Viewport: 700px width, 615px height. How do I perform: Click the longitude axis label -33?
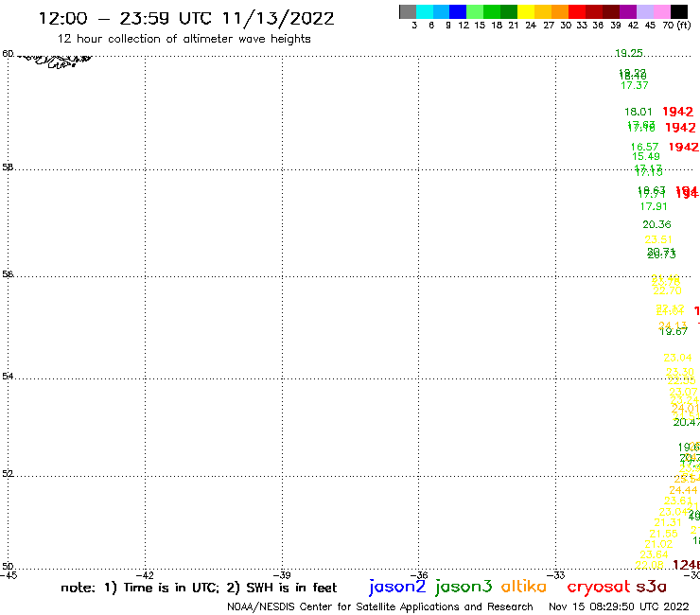click(556, 575)
